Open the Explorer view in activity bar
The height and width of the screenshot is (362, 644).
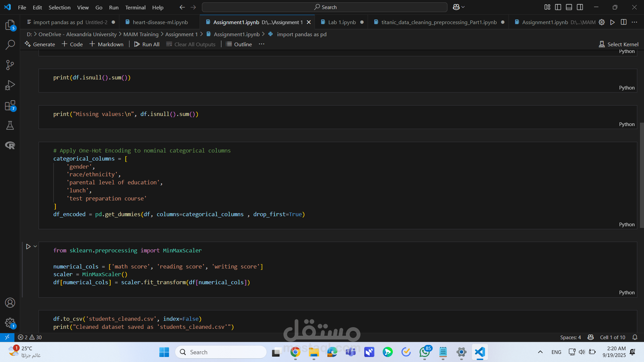(x=10, y=25)
